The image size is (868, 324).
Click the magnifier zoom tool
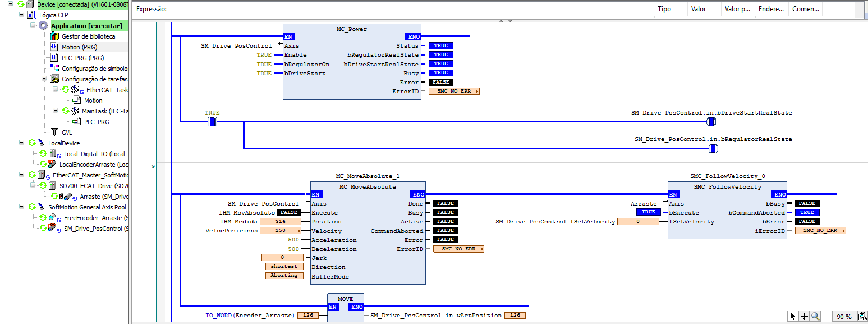pyautogui.click(x=815, y=316)
